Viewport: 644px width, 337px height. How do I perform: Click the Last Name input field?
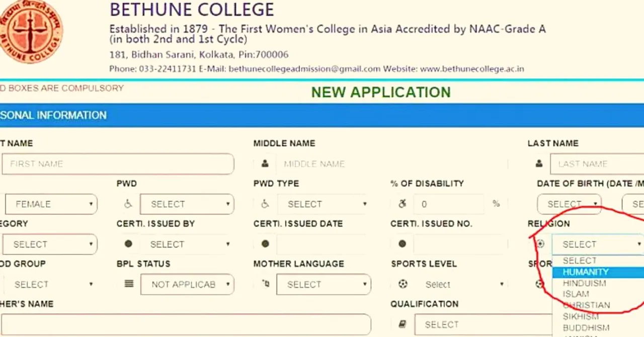[597, 163]
